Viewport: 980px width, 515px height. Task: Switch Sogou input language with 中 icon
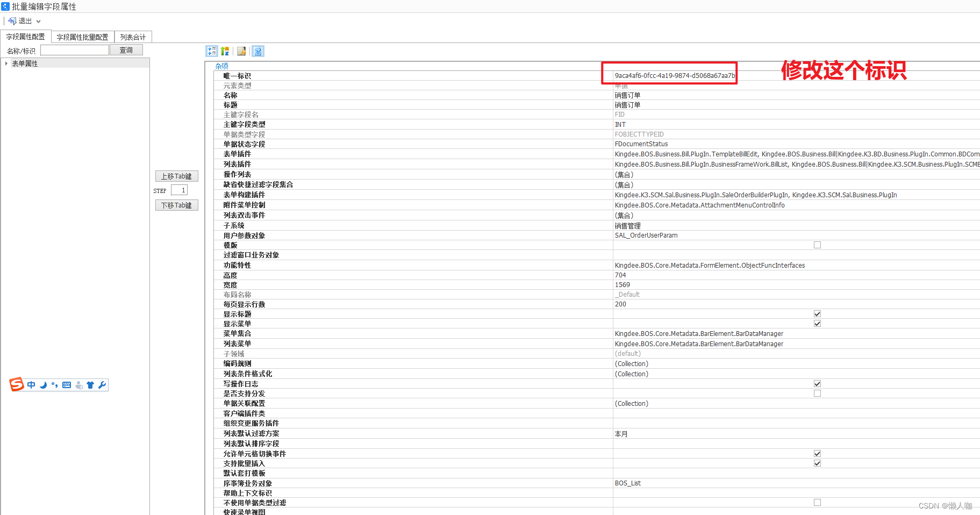click(x=31, y=385)
